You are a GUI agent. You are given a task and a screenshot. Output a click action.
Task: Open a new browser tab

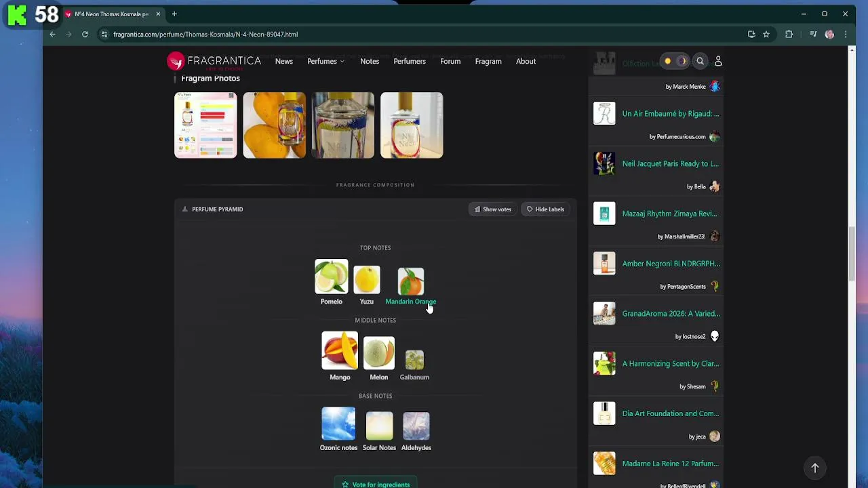[174, 14]
